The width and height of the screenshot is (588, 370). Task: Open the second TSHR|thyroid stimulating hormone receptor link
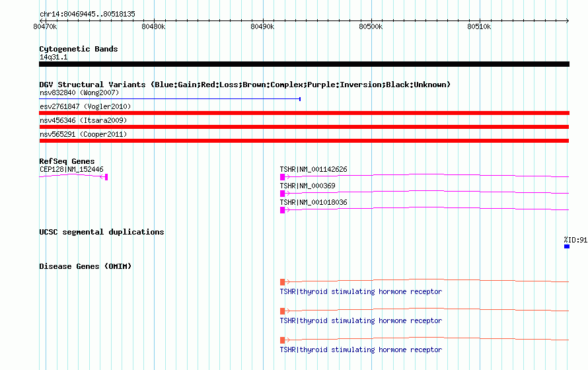[x=361, y=321]
